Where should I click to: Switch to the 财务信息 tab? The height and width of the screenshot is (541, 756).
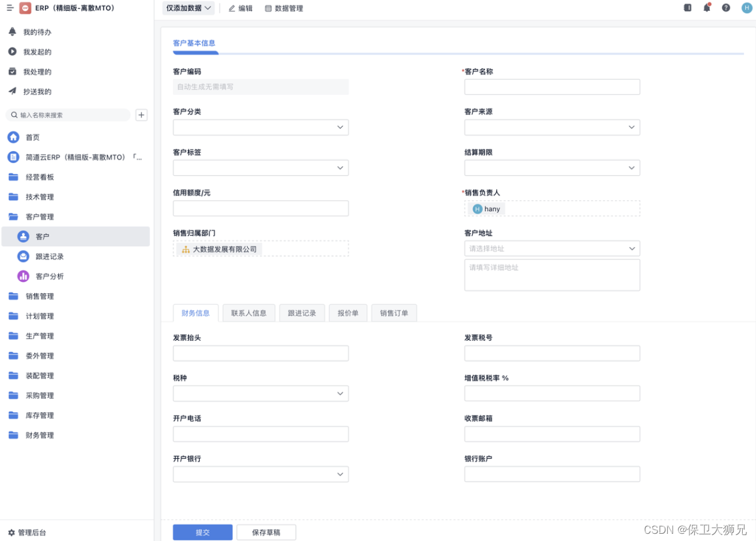coord(196,313)
